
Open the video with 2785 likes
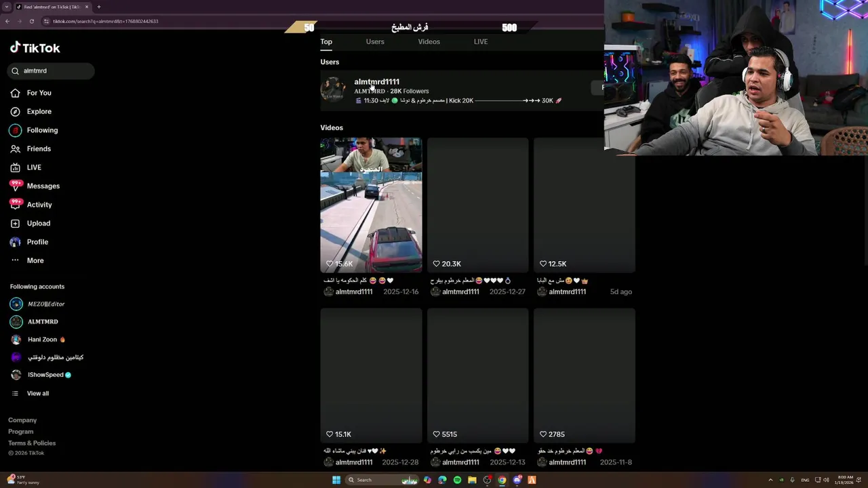tap(585, 375)
